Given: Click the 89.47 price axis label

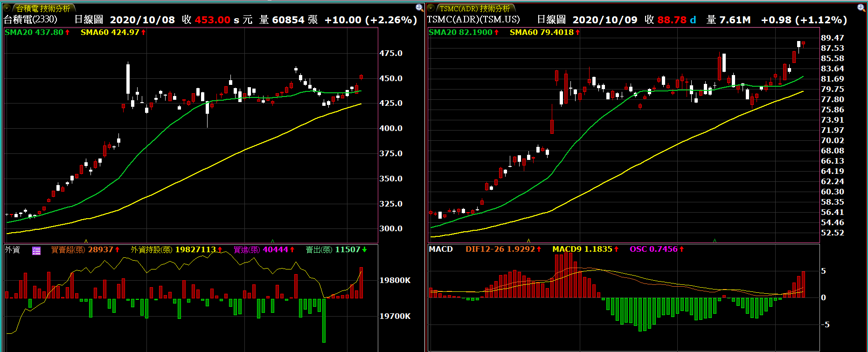Looking at the screenshot, I should (x=833, y=38).
